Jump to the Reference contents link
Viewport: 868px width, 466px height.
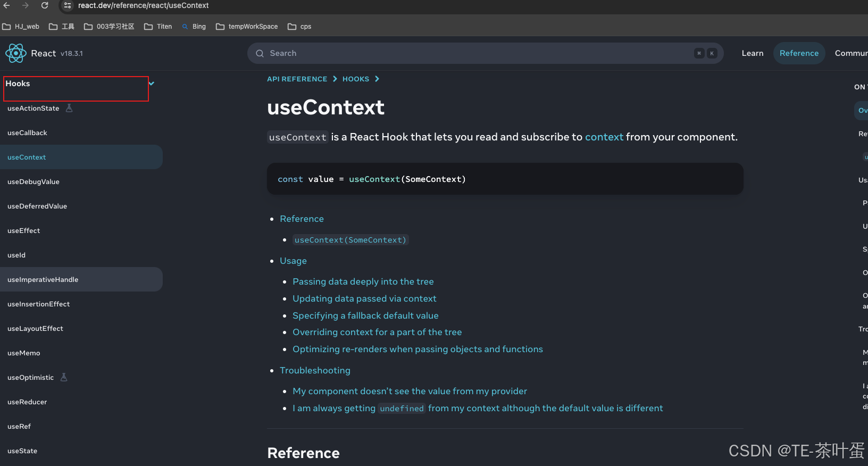[302, 219]
